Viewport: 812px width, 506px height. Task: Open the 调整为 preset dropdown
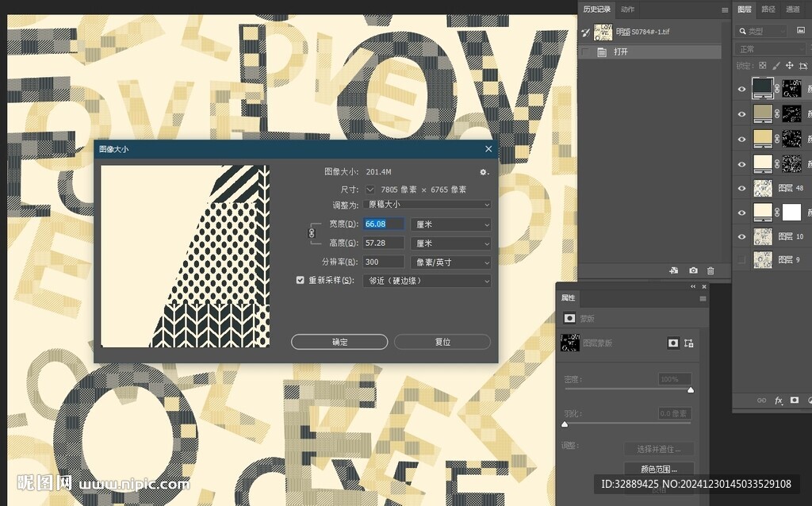coord(427,205)
